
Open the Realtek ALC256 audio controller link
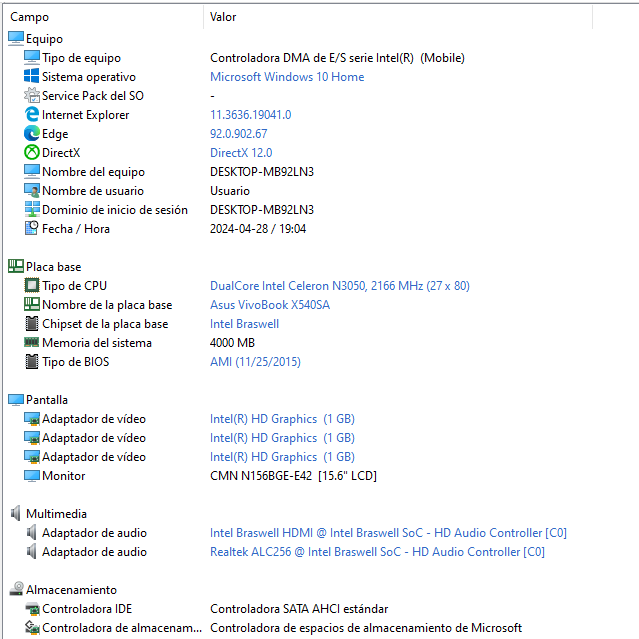tap(377, 552)
